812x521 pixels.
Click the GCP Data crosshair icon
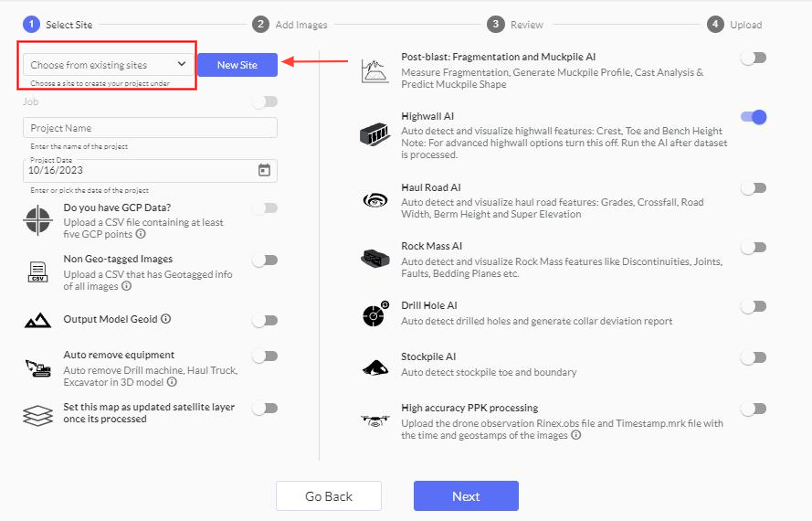pos(37,220)
